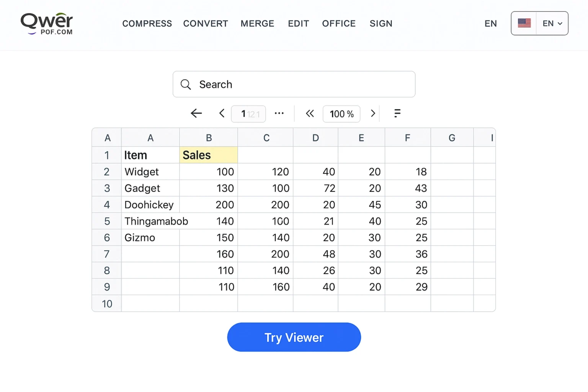Click the Item header cell
The image size is (588, 392).
pos(150,155)
